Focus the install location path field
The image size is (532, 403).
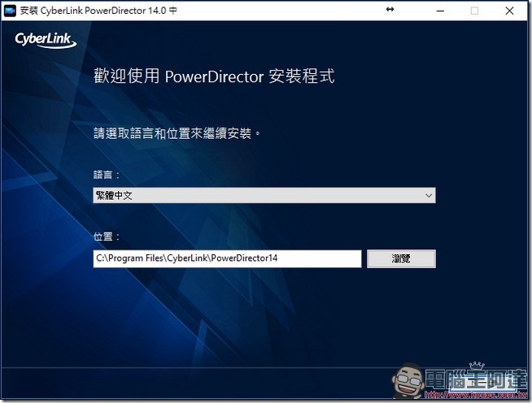click(227, 258)
